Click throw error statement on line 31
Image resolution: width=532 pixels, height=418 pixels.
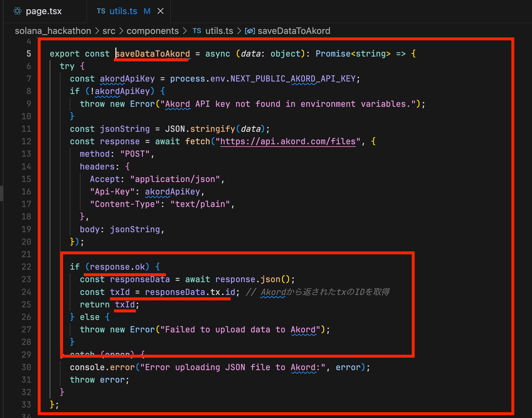[99, 379]
